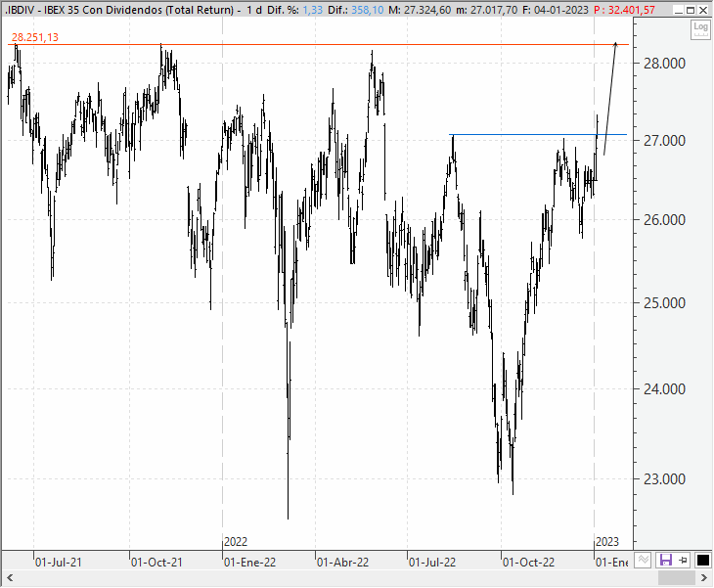Click the 28.000 price axis label
Image resolution: width=714 pixels, height=588 pixels.
tap(664, 64)
